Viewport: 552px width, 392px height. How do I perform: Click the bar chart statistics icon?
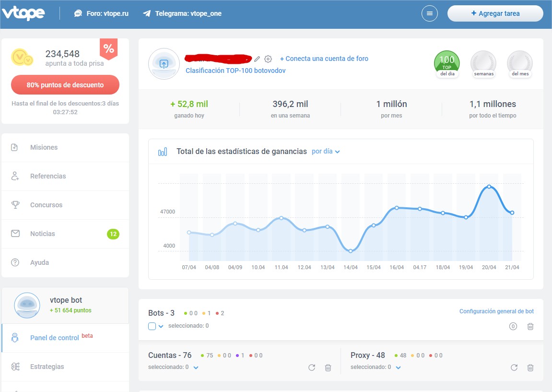click(163, 152)
